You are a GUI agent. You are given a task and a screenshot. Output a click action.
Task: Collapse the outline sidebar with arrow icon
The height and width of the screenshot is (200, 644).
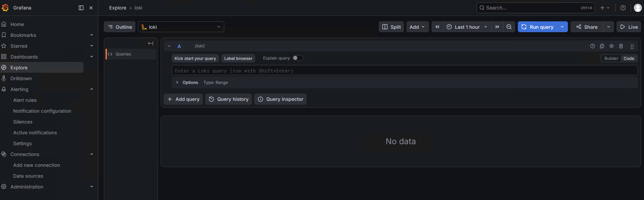[151, 43]
